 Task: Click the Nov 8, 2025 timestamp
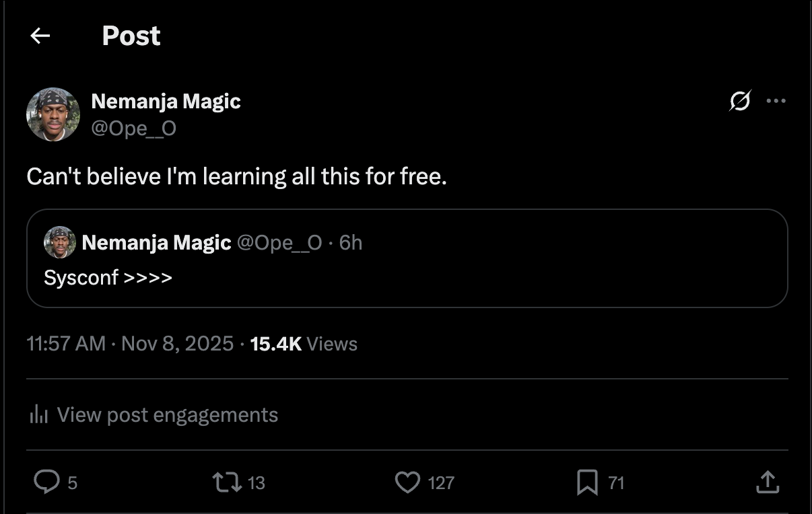pyautogui.click(x=177, y=344)
